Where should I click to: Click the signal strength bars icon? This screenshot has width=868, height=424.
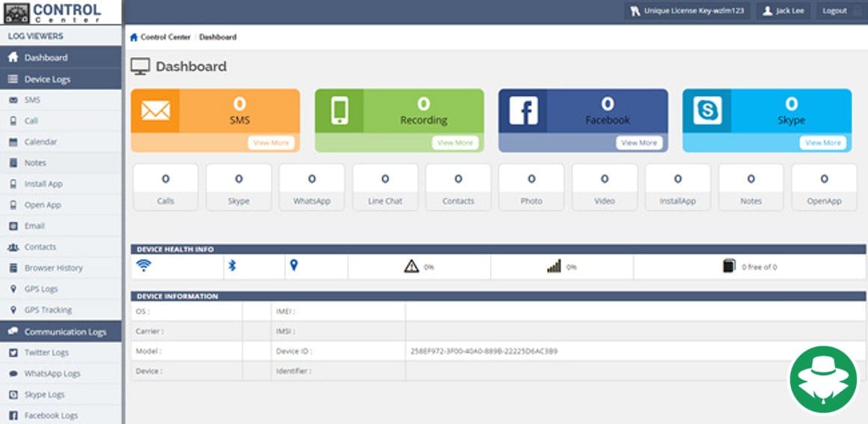point(554,266)
